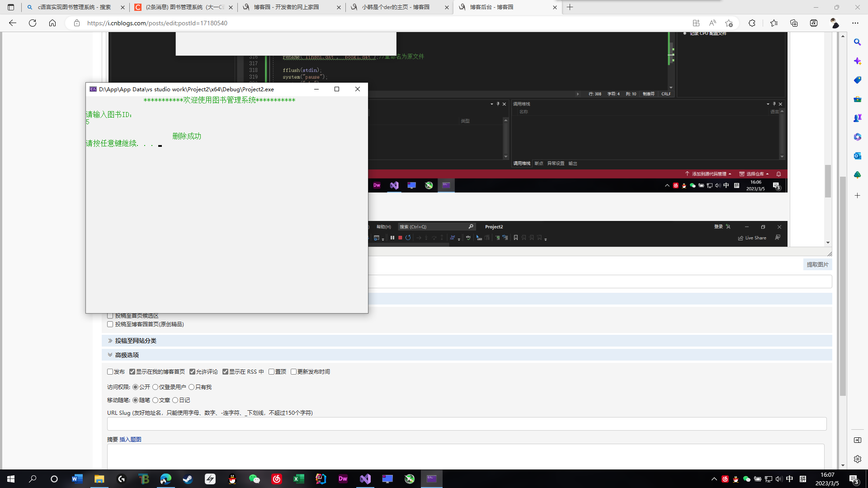
Task: Click the 提取图片 button
Action: tap(817, 265)
